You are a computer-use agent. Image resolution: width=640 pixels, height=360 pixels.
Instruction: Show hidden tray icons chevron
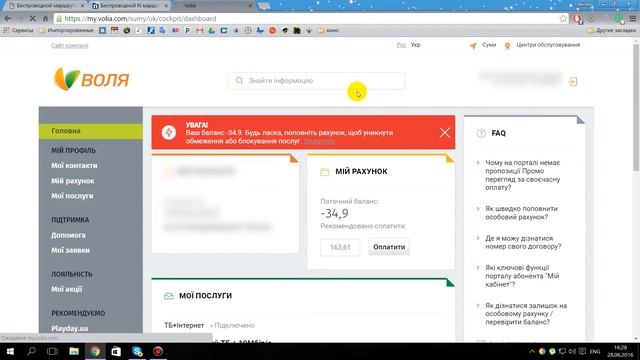pyautogui.click(x=532, y=351)
